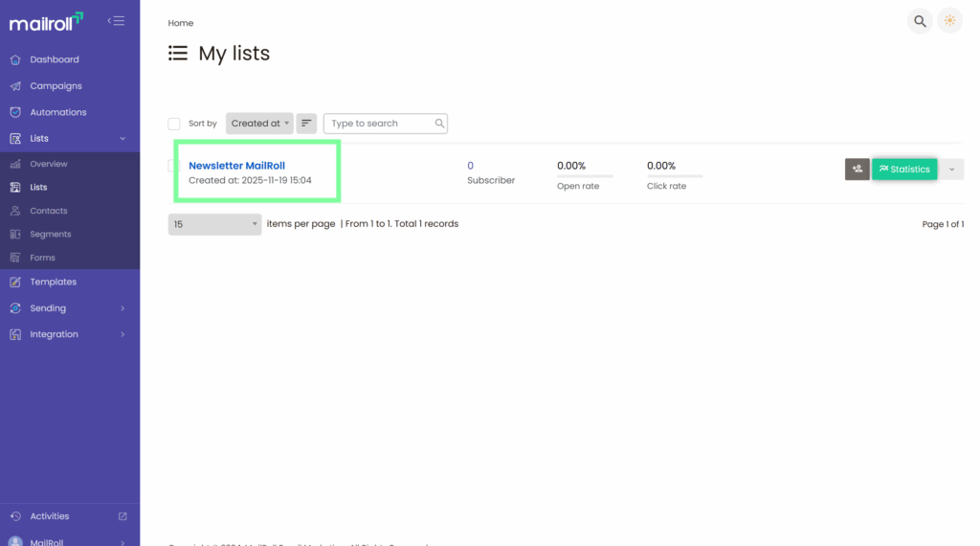Image resolution: width=980 pixels, height=546 pixels.
Task: Open Segments under Lists
Action: pos(50,234)
